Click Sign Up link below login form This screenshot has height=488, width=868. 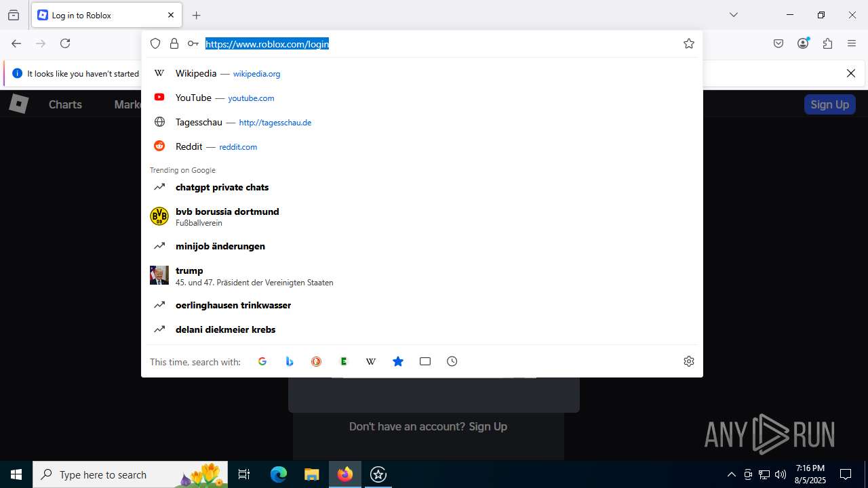tap(488, 426)
